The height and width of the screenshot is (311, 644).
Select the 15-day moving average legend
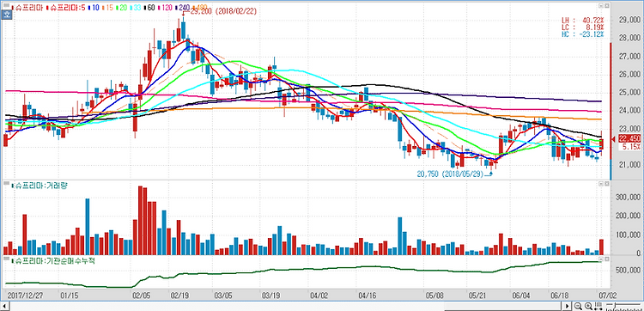click(x=108, y=8)
